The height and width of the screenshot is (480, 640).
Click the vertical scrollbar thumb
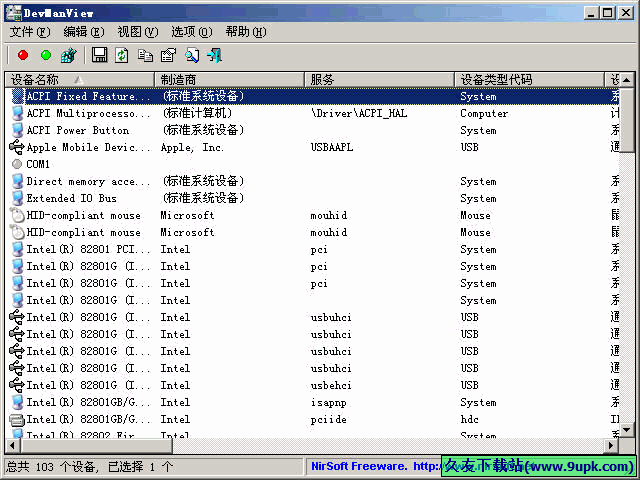[627, 120]
